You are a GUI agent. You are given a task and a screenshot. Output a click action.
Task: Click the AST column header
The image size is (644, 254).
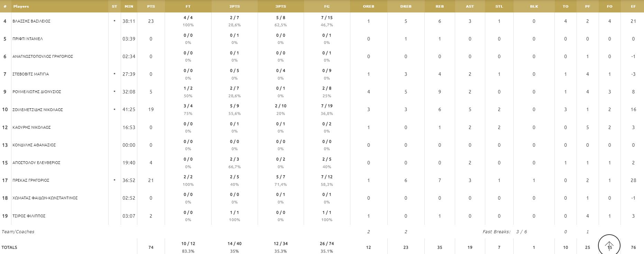point(470,6)
